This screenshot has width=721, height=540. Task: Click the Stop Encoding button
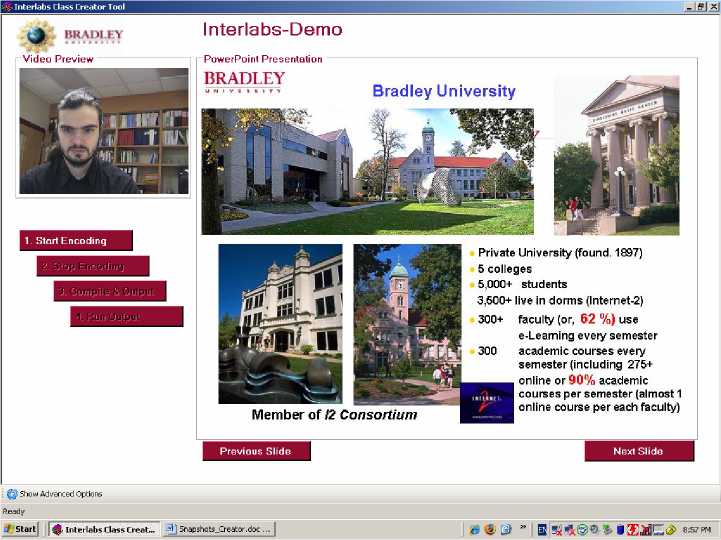tap(93, 266)
